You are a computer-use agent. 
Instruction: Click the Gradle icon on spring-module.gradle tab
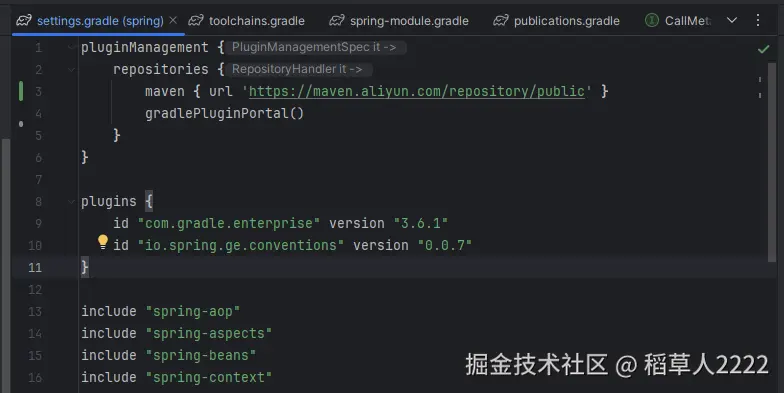(x=337, y=20)
